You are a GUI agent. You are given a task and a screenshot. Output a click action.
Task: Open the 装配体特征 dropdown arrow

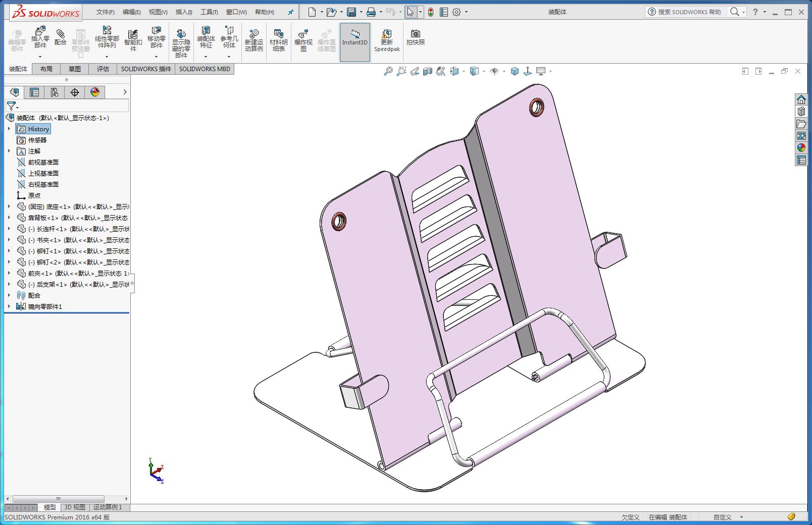tap(206, 57)
